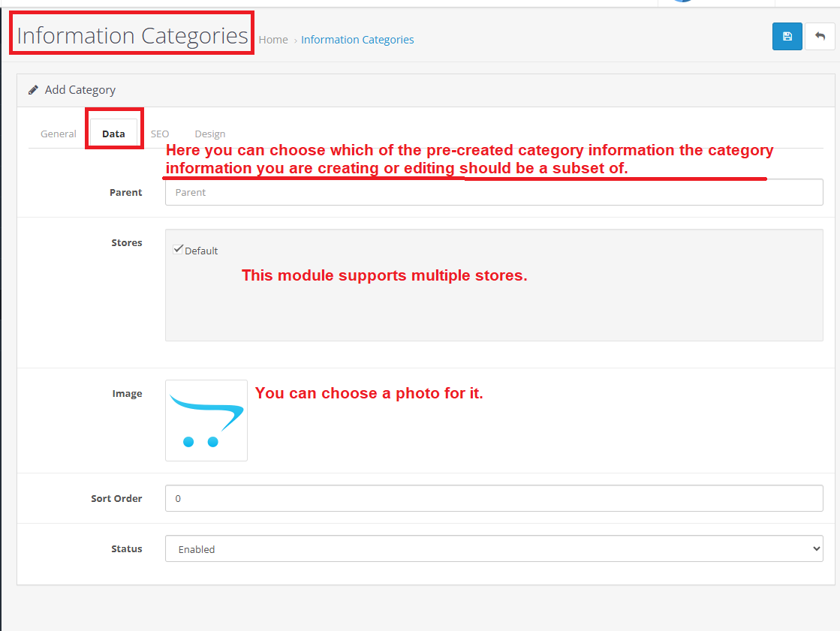Screen dimensions: 840x631
Task: Go to the Design tab
Action: pyautogui.click(x=210, y=134)
